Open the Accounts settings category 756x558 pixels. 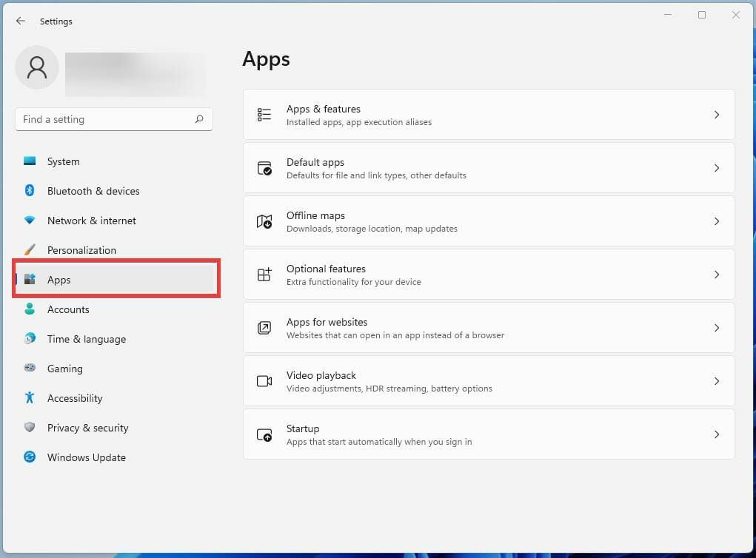pos(68,309)
